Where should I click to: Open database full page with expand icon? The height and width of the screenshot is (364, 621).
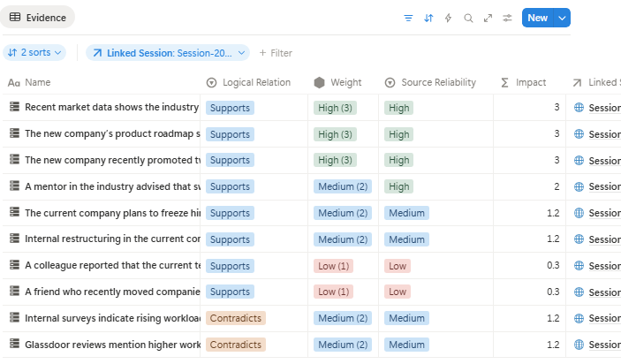coord(488,18)
